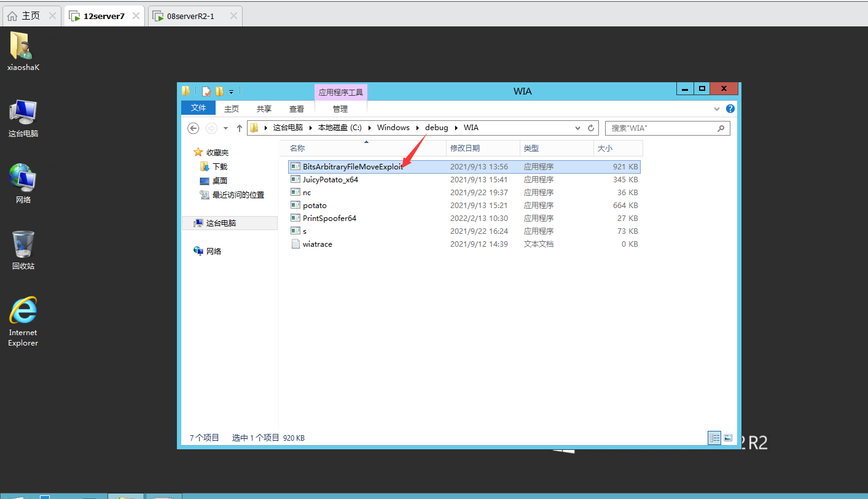Click the 搜索"WIA" search field
This screenshot has height=499, width=868.
pyautogui.click(x=668, y=128)
